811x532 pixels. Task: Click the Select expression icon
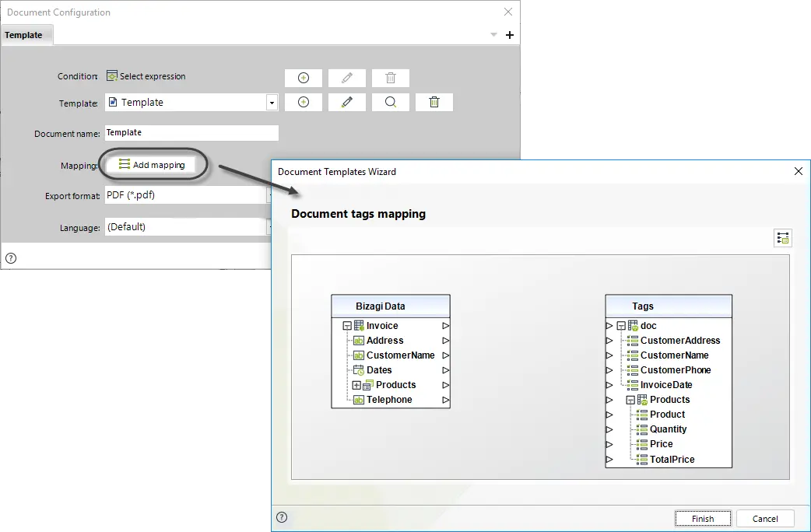112,76
